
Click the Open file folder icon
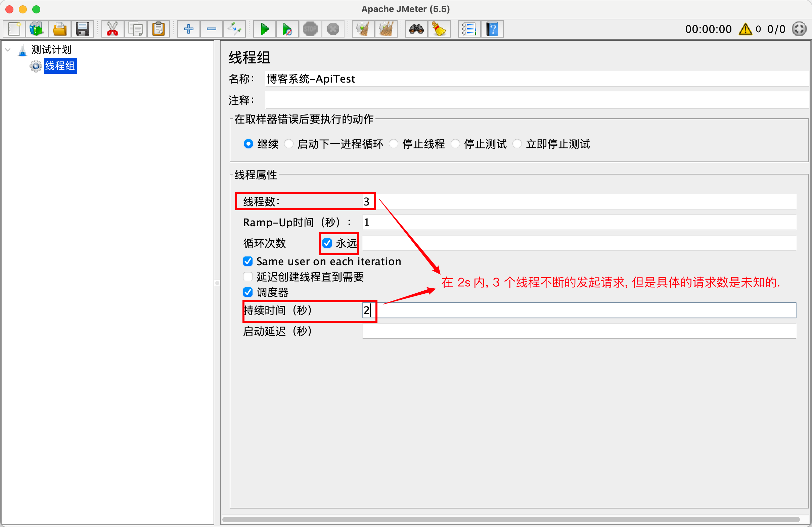[x=60, y=29]
